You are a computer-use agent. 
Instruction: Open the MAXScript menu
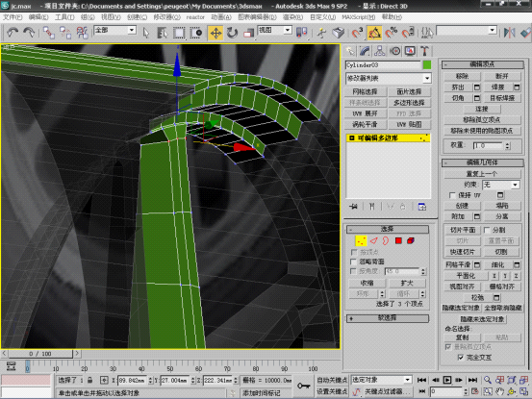tap(358, 17)
